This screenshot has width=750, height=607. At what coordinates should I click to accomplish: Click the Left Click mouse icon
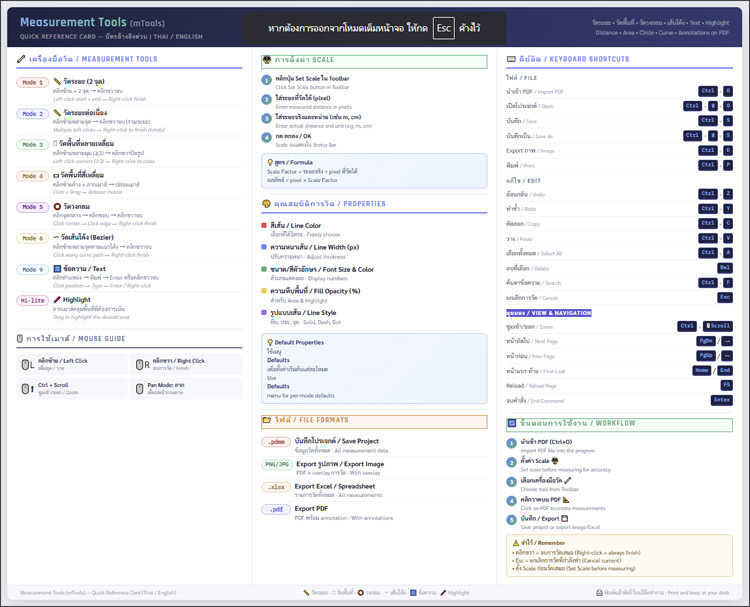click(26, 364)
